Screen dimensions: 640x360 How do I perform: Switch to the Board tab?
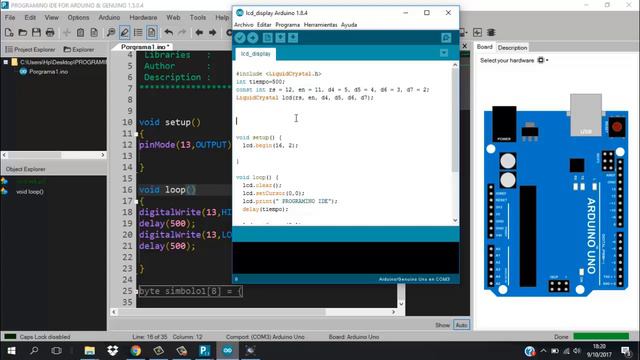(484, 47)
